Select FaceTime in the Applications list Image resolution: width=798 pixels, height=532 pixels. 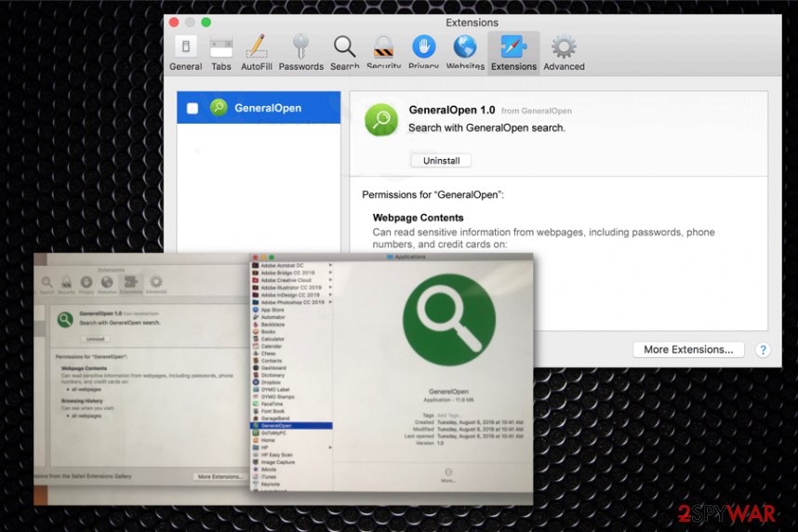pyautogui.click(x=292, y=404)
